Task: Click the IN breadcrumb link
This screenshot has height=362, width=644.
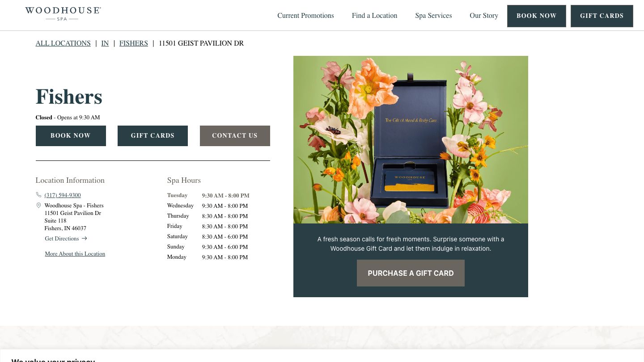Action: pos(105,43)
